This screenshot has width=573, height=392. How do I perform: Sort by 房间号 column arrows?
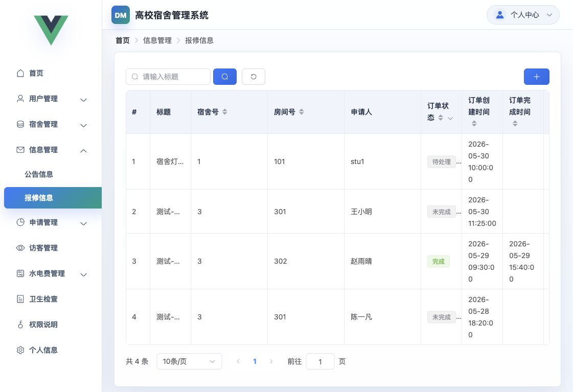pyautogui.click(x=302, y=112)
